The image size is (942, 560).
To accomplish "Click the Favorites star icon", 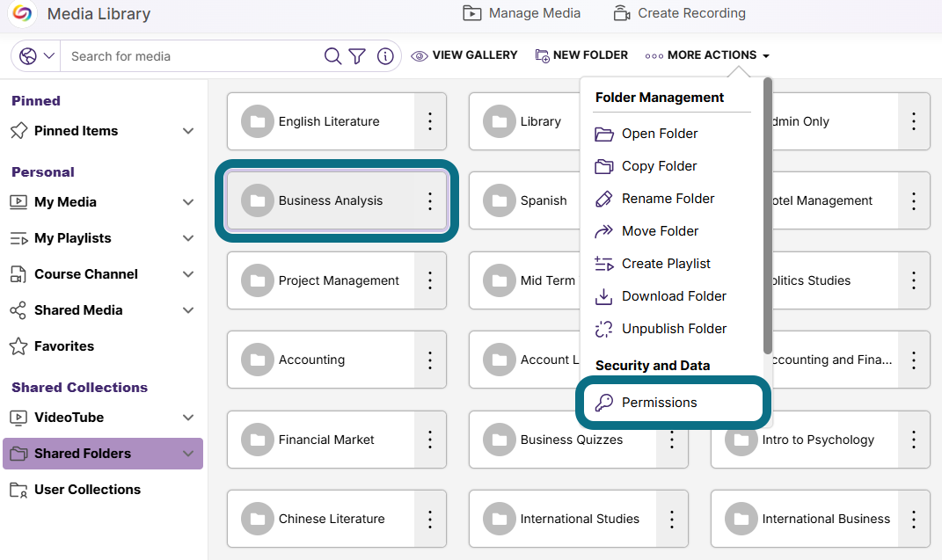I will coord(18,346).
